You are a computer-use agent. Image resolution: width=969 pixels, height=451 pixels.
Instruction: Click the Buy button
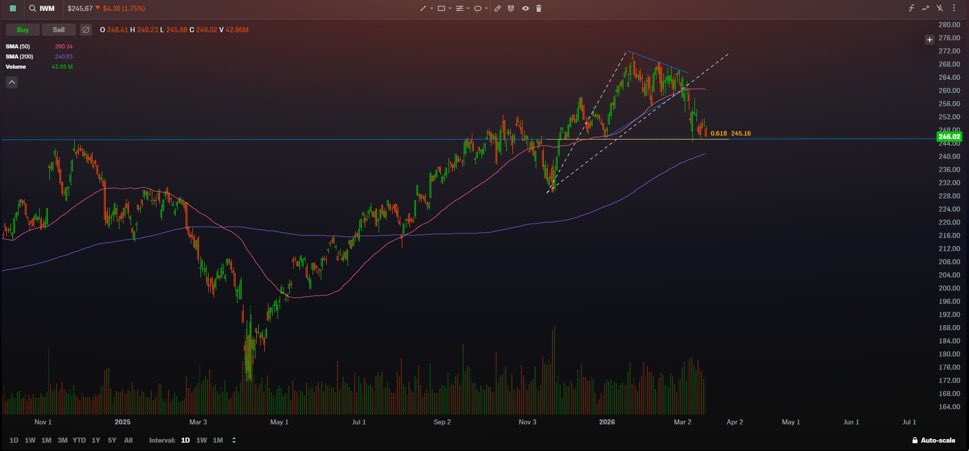point(23,30)
